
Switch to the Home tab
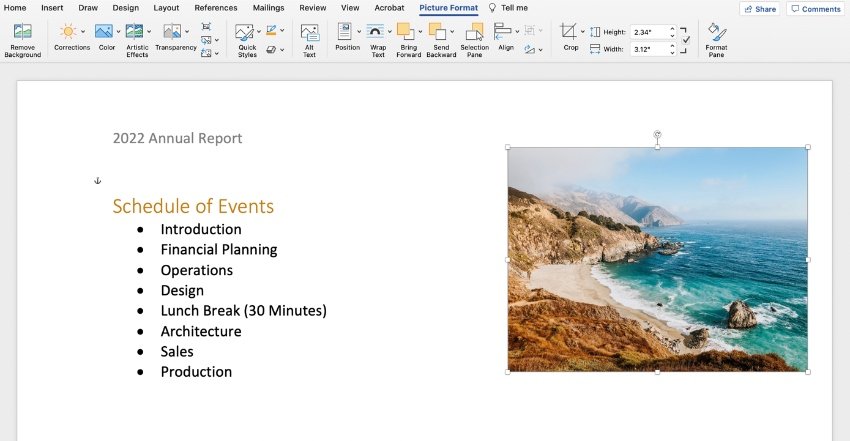(15, 8)
